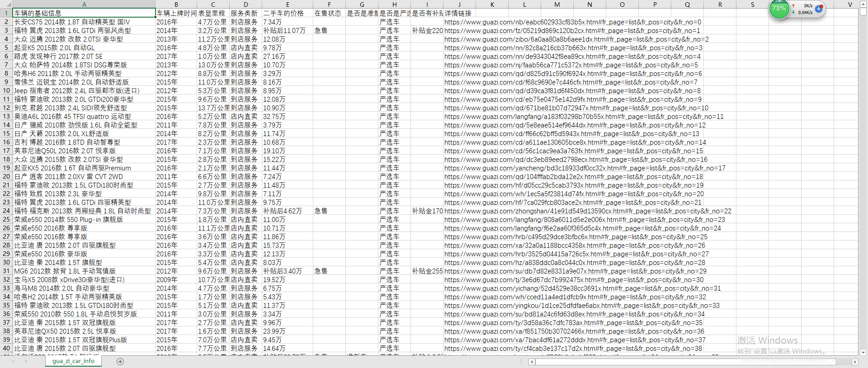Image resolution: width=868 pixels, height=368 pixels.
Task: Select the row 1 header
Action: pos(6,13)
